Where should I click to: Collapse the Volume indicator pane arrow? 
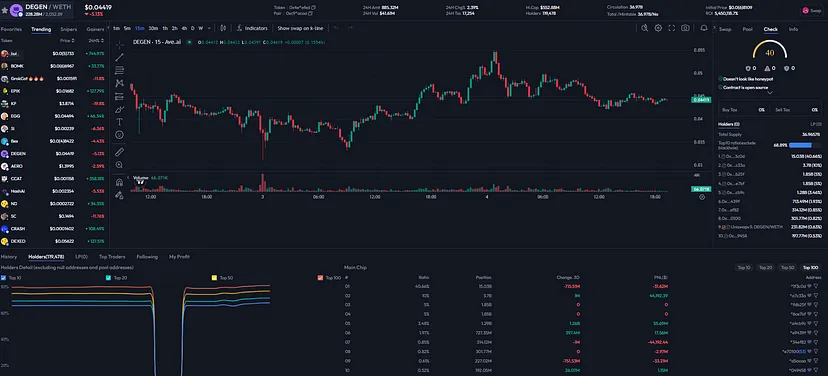click(x=128, y=178)
